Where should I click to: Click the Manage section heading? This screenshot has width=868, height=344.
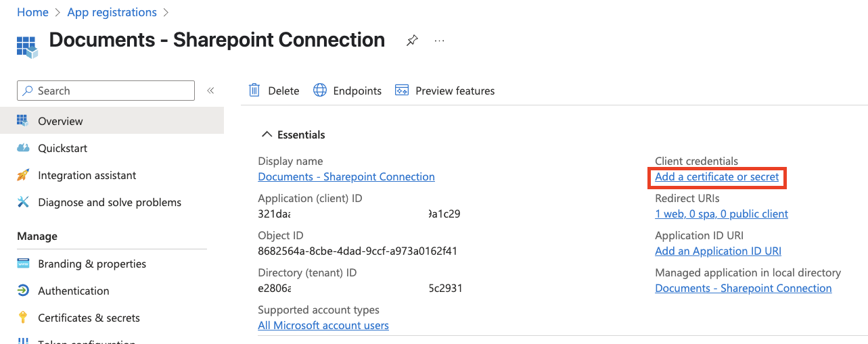tap(37, 237)
